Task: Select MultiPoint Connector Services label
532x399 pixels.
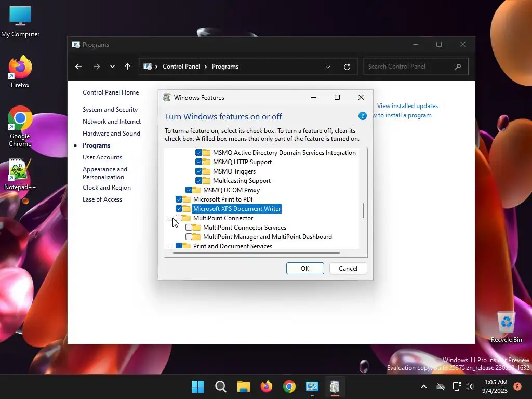Action: point(245,228)
